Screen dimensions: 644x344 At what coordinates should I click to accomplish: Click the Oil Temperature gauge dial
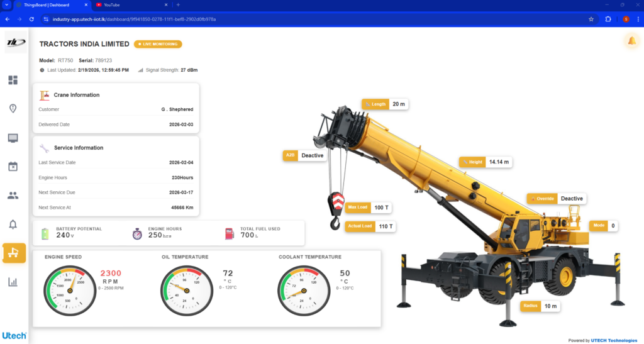pos(187,291)
